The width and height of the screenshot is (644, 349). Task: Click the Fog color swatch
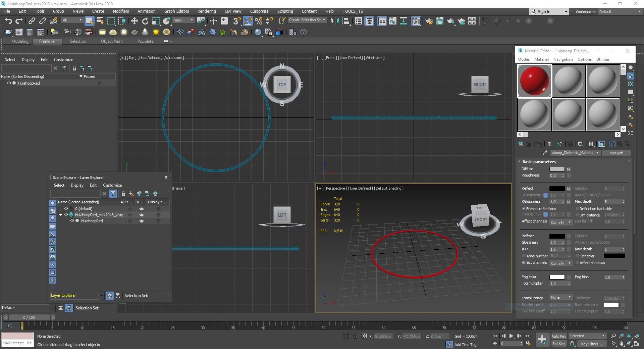[557, 277]
